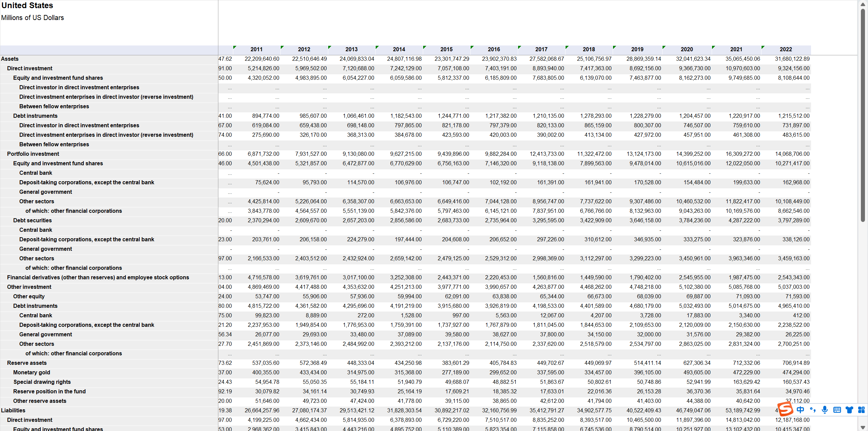
Task: Select the 2015 column header
Action: coord(446,50)
